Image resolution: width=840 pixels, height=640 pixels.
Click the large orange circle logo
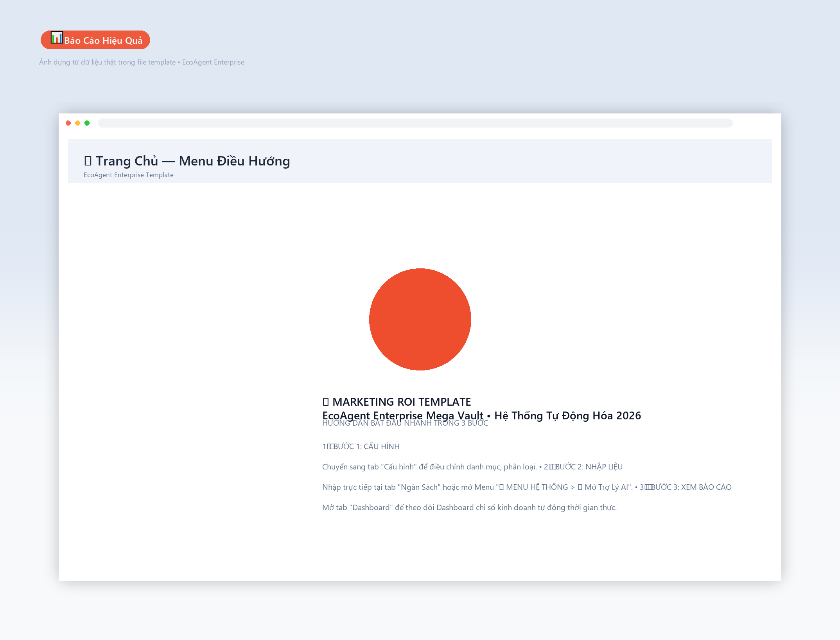point(420,319)
